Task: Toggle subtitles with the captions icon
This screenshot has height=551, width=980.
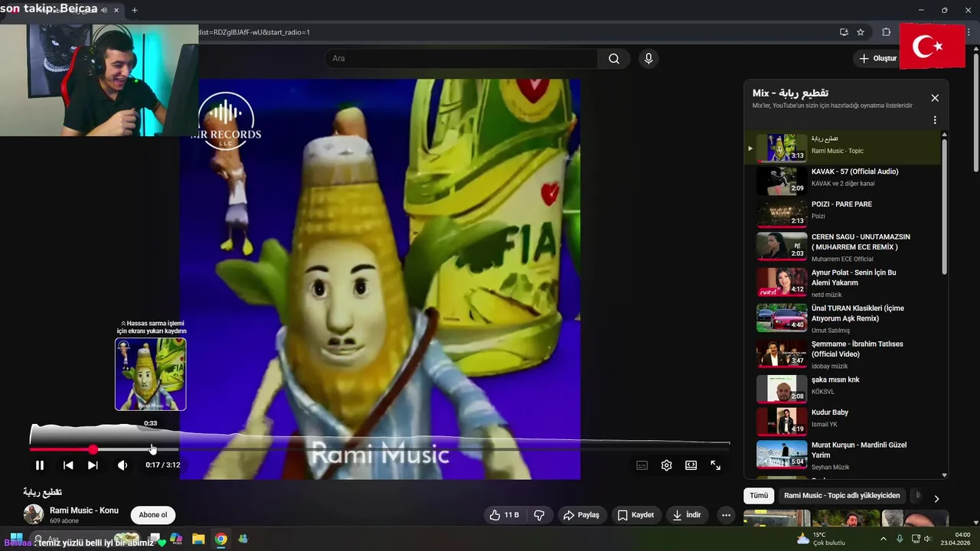Action: (x=642, y=465)
